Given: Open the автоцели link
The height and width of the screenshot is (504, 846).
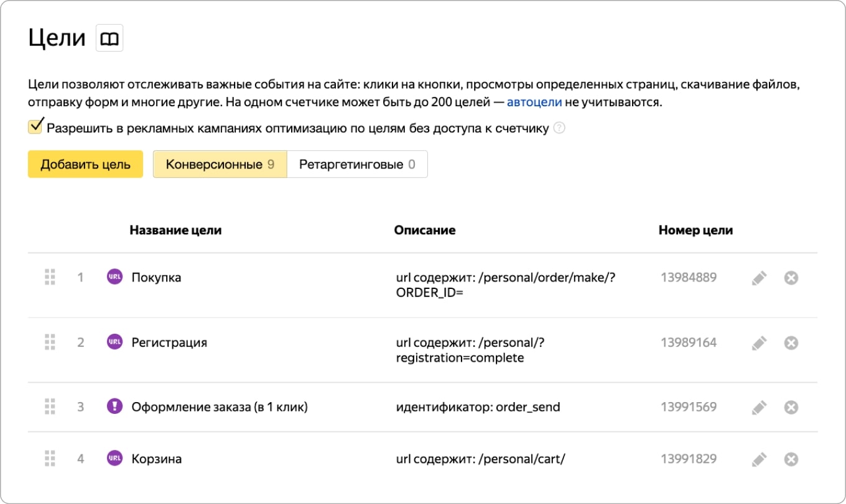Looking at the screenshot, I should 534,103.
